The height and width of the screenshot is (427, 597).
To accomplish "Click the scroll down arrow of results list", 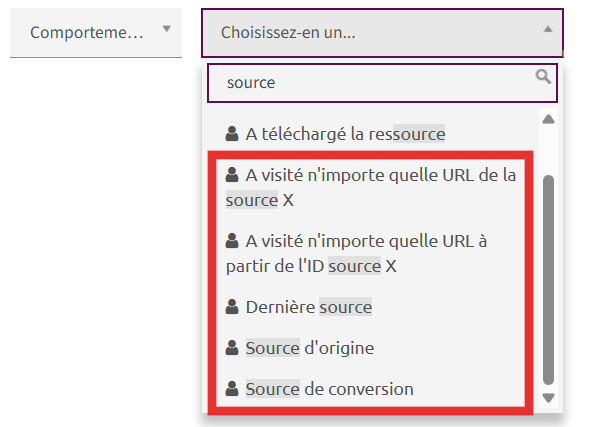I will pyautogui.click(x=548, y=398).
